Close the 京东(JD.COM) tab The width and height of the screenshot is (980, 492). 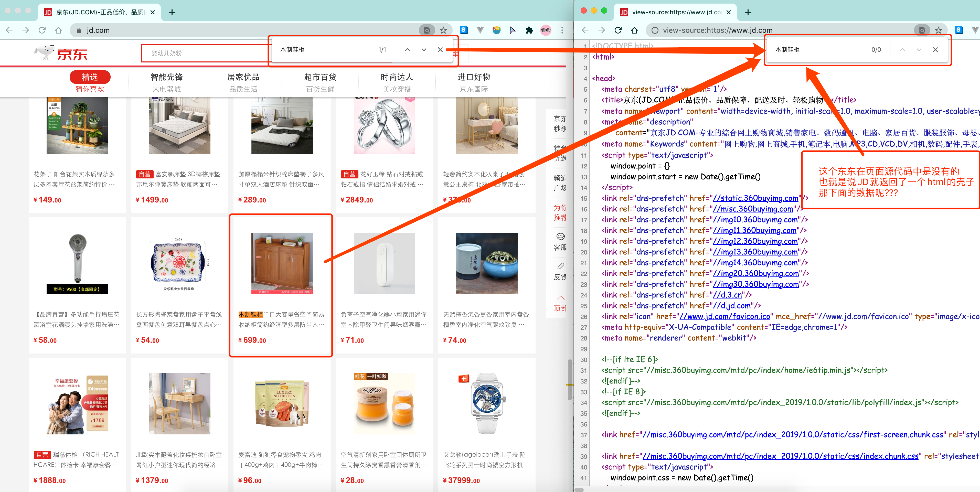153,12
